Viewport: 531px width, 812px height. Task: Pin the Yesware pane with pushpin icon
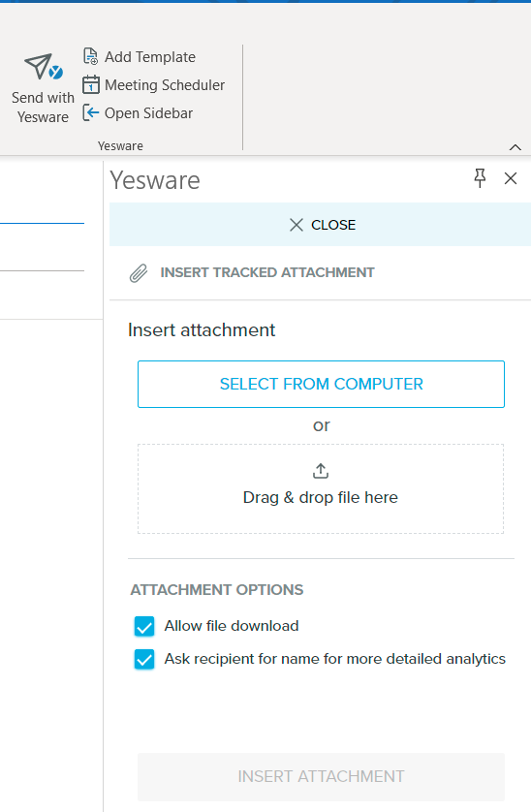coord(481,178)
